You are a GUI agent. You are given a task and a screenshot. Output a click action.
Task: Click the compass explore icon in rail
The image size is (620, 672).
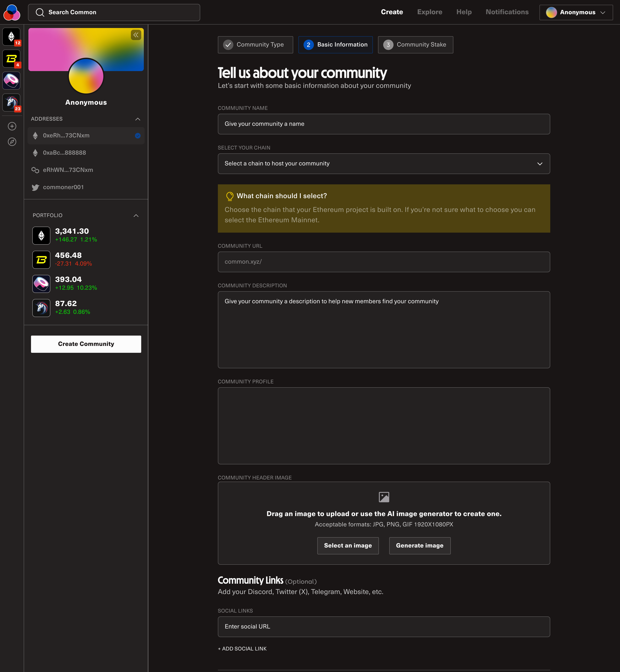click(x=12, y=142)
